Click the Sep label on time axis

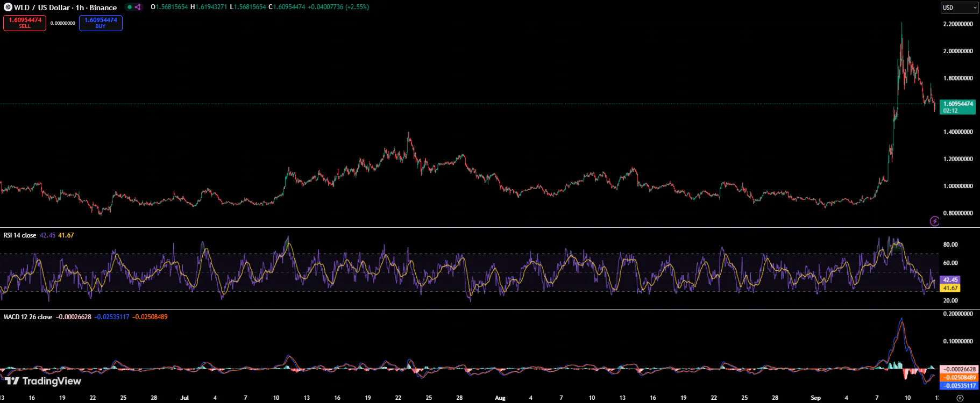click(x=815, y=398)
